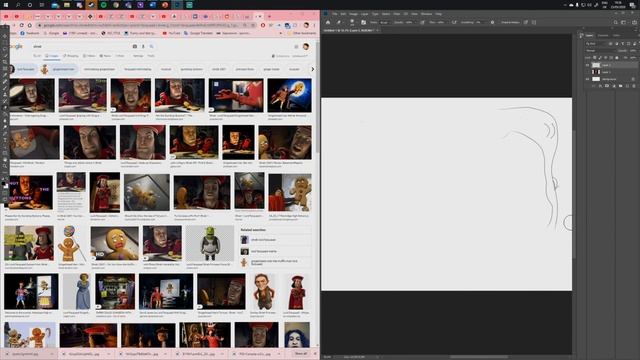Click the Google voice search microphone
This screenshot has height=360, width=640.
click(143, 47)
